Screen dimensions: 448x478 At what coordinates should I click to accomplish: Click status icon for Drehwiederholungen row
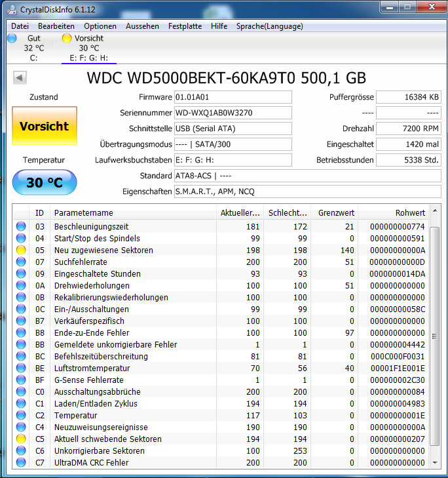[21, 286]
